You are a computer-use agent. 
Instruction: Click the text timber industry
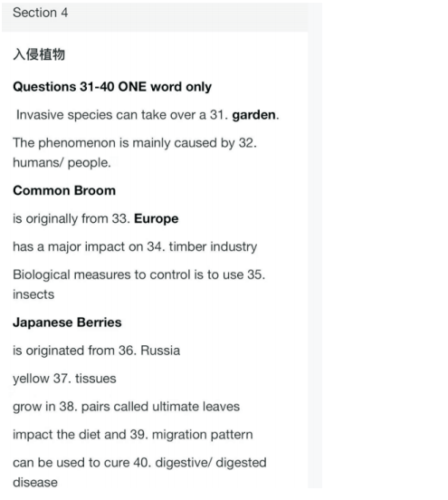(x=213, y=246)
